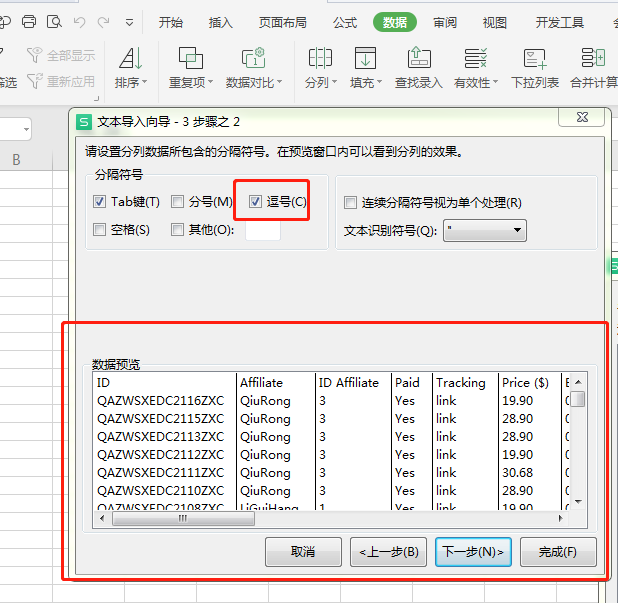Click the 30.68 price value
The height and width of the screenshot is (603, 618).
pyautogui.click(x=517, y=473)
